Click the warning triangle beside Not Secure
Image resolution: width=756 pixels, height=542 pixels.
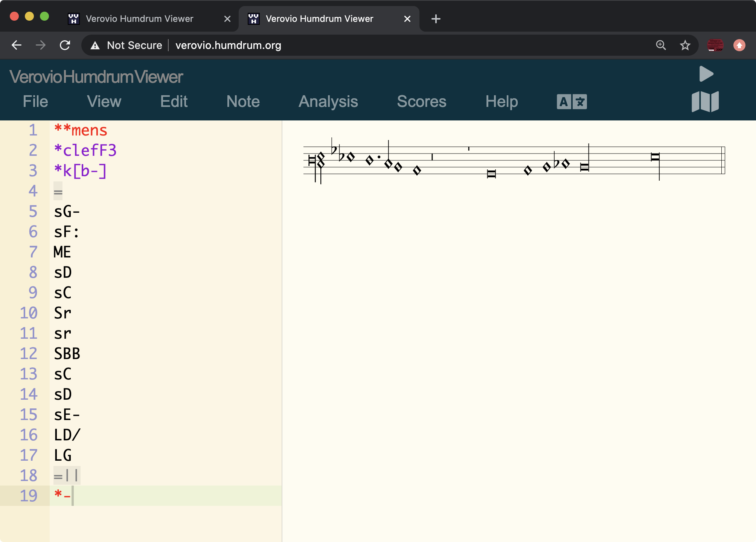click(95, 45)
